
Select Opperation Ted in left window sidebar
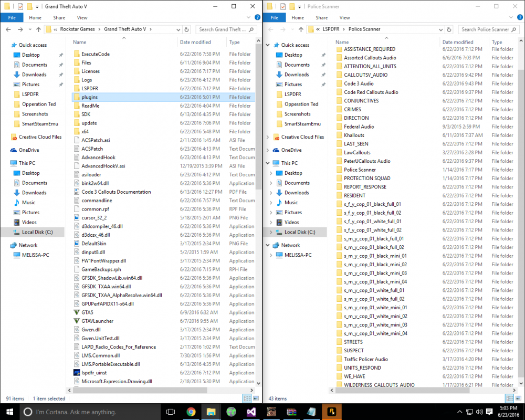(38, 104)
